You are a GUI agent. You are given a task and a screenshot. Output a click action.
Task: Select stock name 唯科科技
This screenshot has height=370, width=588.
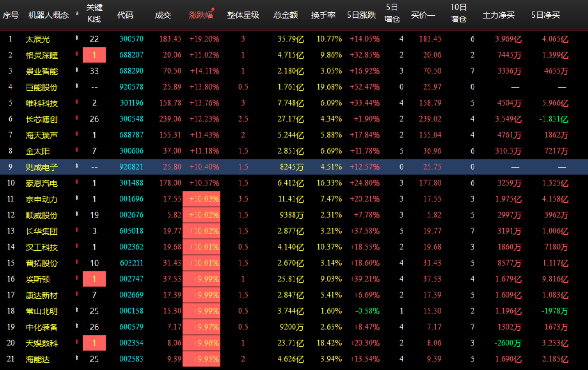point(42,103)
